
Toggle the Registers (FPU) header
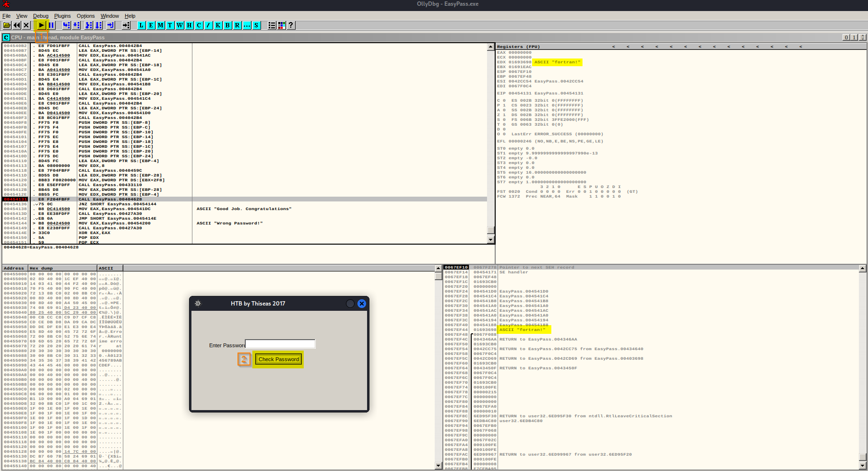(518, 47)
